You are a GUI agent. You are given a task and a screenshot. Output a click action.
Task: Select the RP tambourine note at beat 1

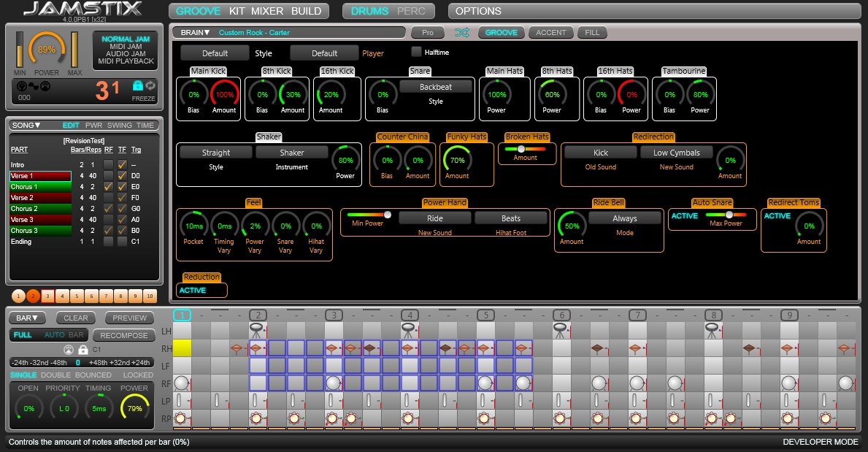point(181,418)
